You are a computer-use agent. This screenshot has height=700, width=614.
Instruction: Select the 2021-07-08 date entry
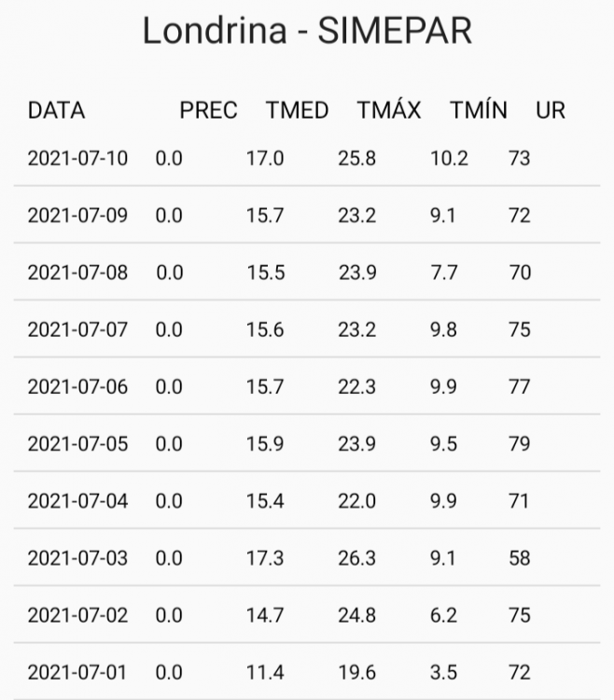point(77,273)
